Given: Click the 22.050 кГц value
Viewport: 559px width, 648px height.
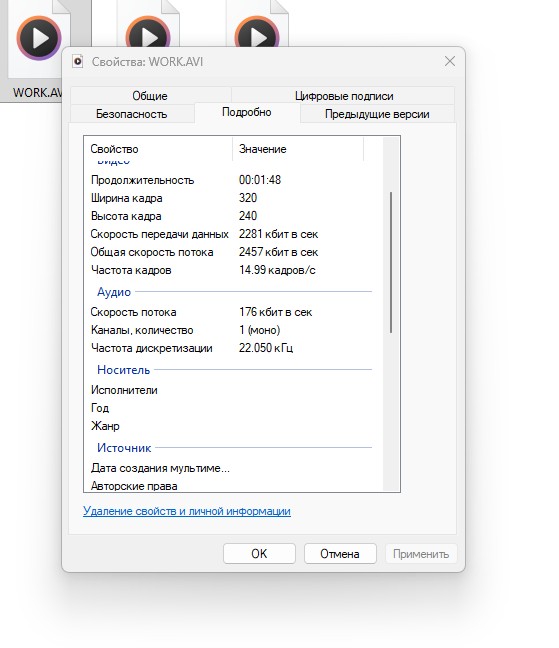Looking at the screenshot, I should click(x=266, y=348).
